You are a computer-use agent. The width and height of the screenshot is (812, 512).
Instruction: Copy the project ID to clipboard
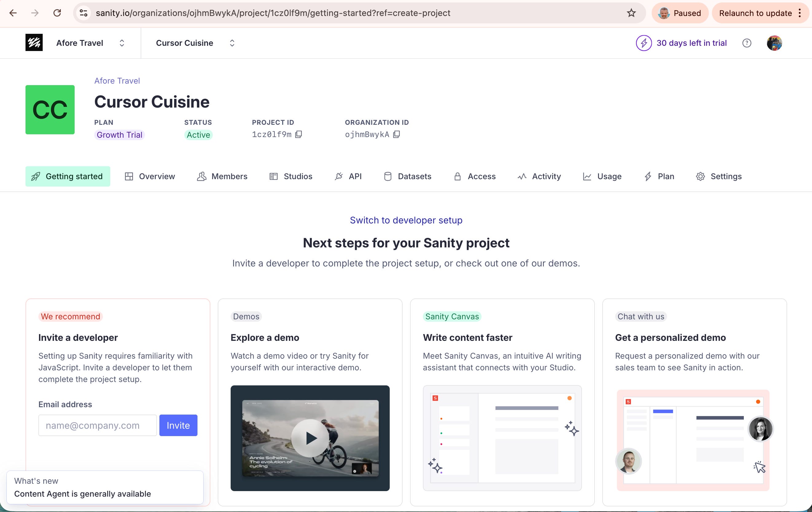point(299,134)
